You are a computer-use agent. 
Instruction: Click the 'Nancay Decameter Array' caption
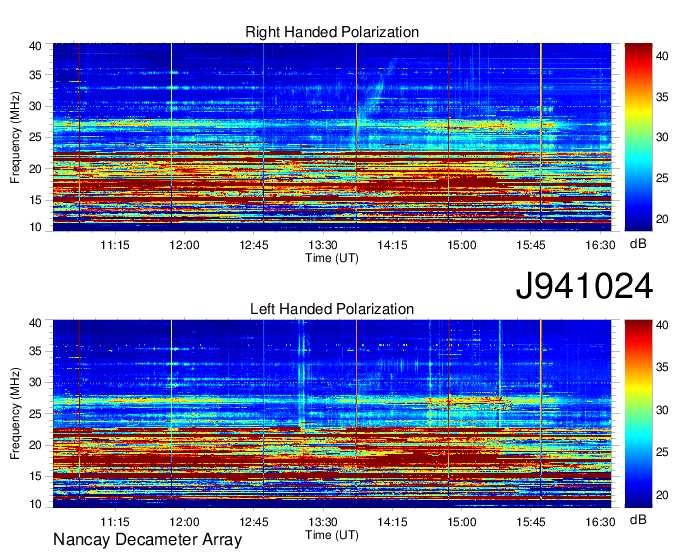click(147, 540)
